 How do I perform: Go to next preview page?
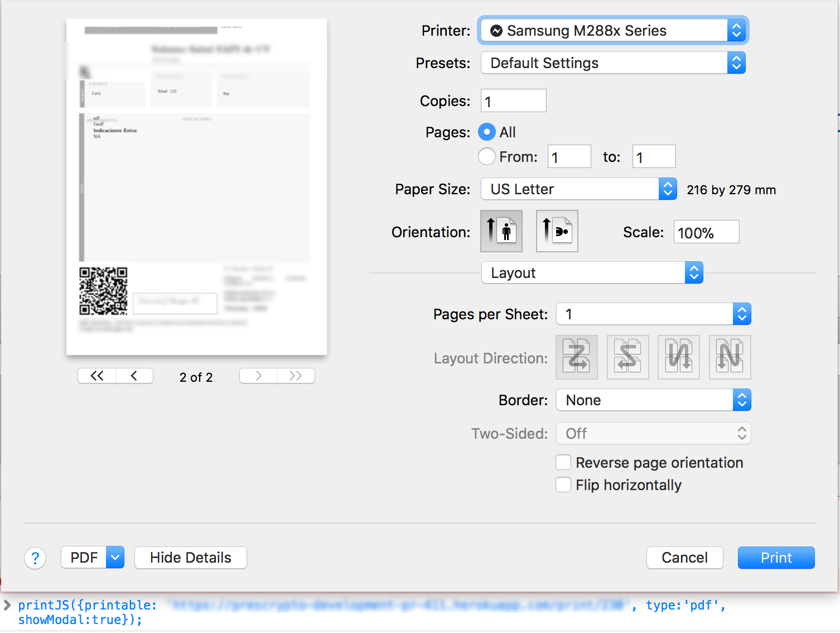click(258, 376)
